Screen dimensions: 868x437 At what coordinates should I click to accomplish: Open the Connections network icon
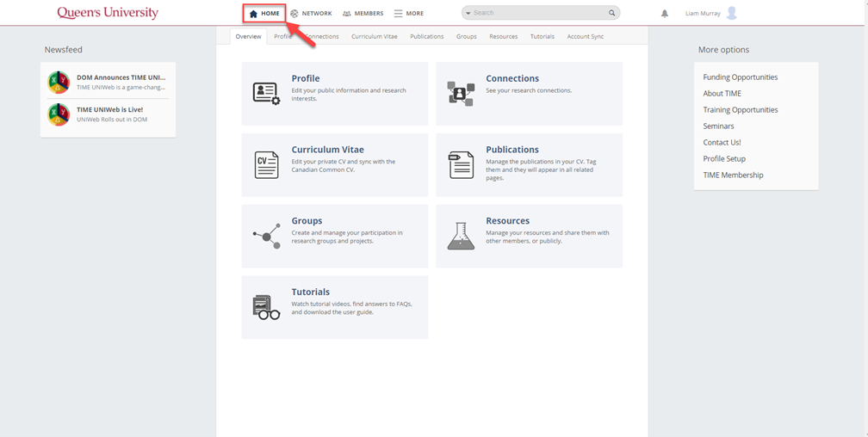[461, 93]
